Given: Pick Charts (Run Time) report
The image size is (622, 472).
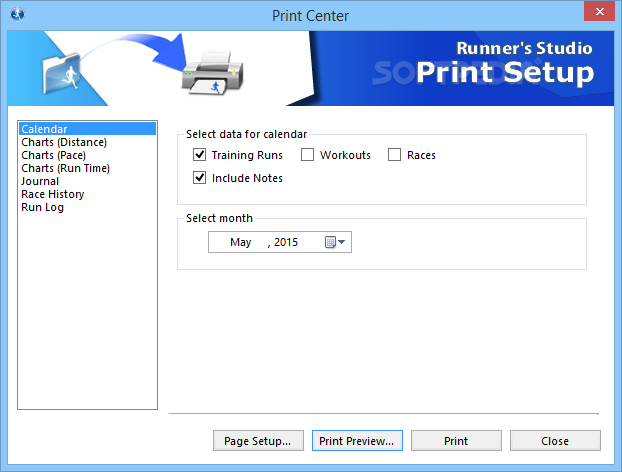Looking at the screenshot, I should [87, 168].
